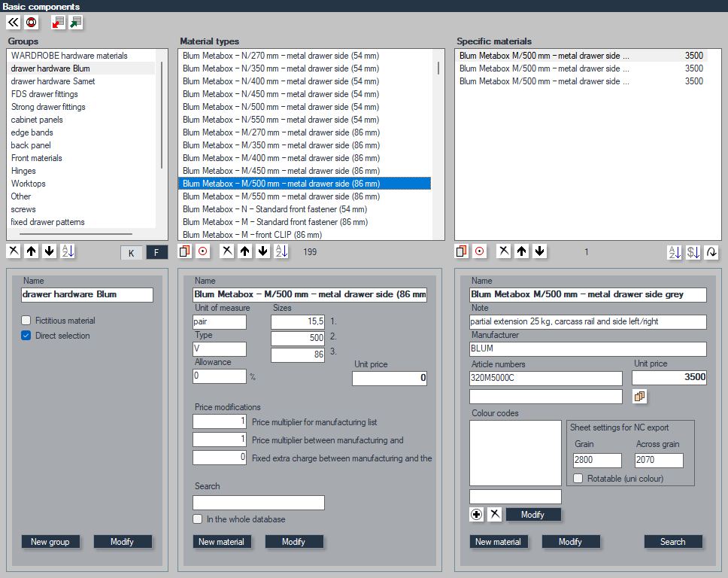Click the Groups list horizontal scrollbar

(76, 234)
